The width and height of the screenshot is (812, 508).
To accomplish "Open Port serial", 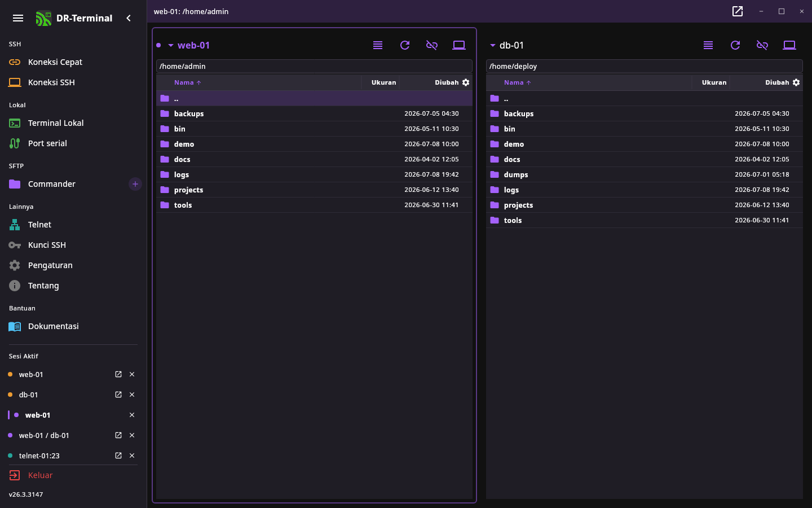I will point(73,143).
